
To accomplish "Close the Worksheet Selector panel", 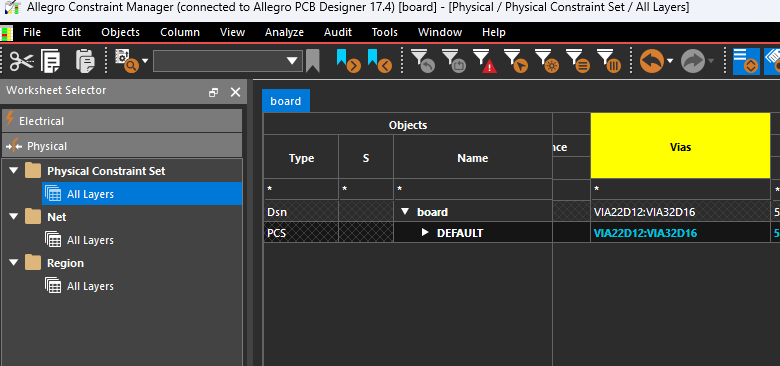I will (235, 92).
